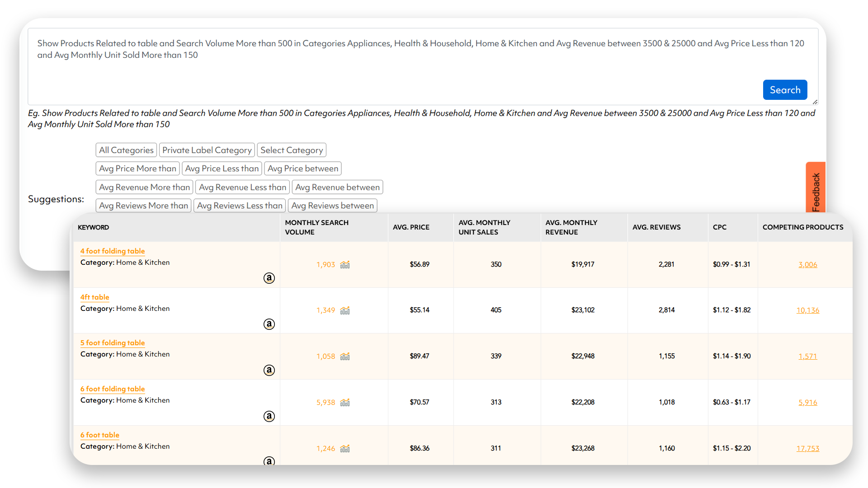Screen dimensions: 868x488
Task: Open trend chart icon beside 5,938 search volume
Action: [345, 402]
